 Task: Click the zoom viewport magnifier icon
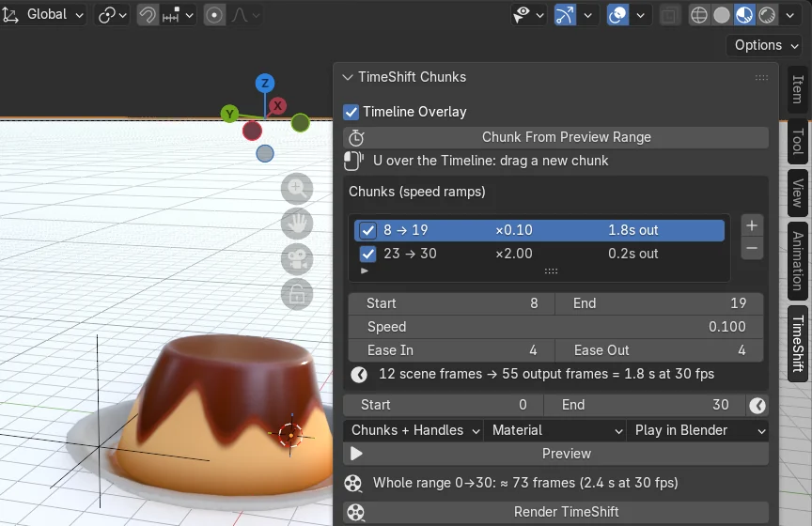click(297, 189)
